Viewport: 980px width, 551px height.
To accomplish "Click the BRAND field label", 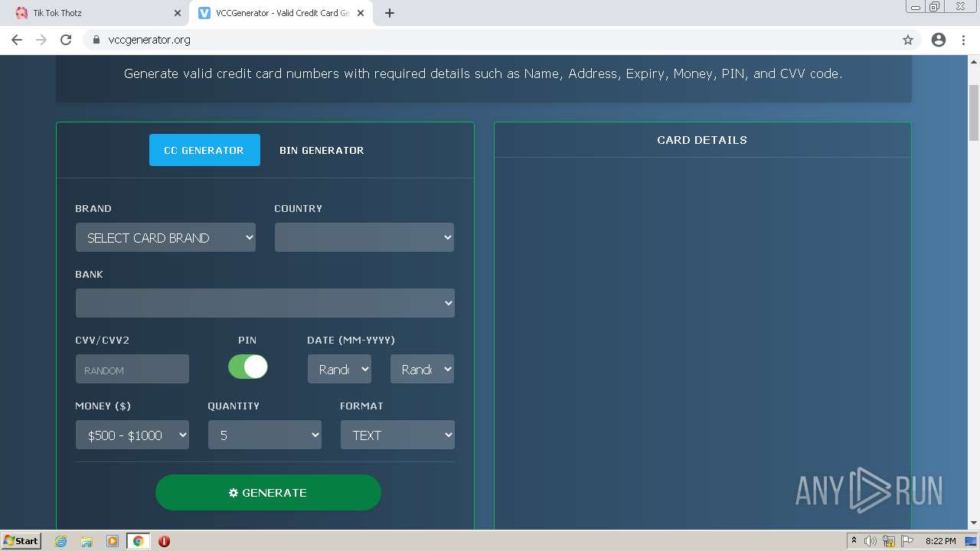I will click(x=93, y=208).
